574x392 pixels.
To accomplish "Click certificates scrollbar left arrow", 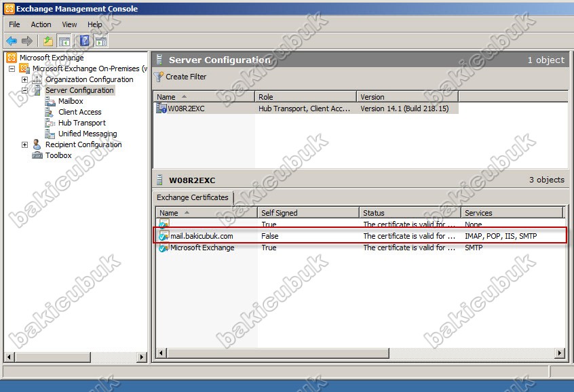I will click(161, 353).
